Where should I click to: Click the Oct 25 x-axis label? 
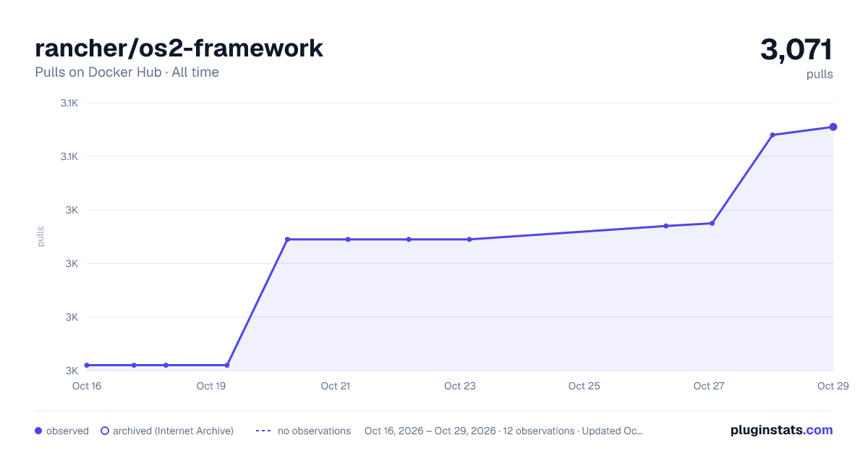(584, 386)
